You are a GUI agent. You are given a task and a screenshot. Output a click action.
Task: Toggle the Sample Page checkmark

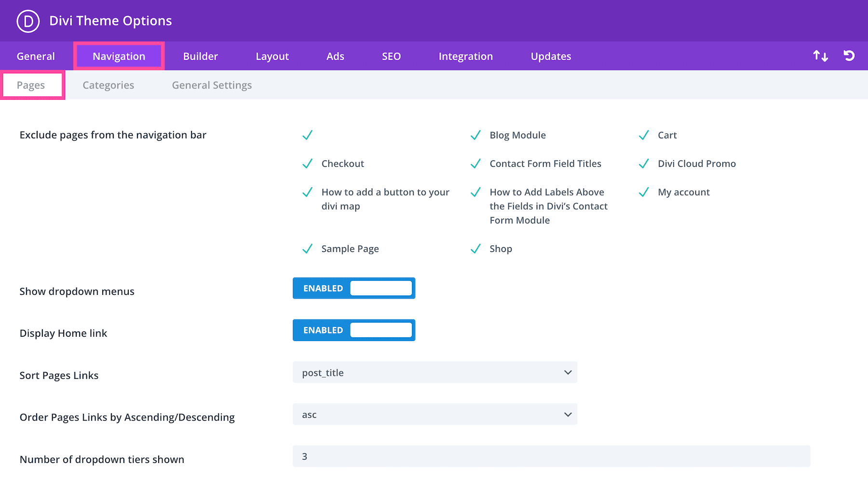(x=308, y=249)
